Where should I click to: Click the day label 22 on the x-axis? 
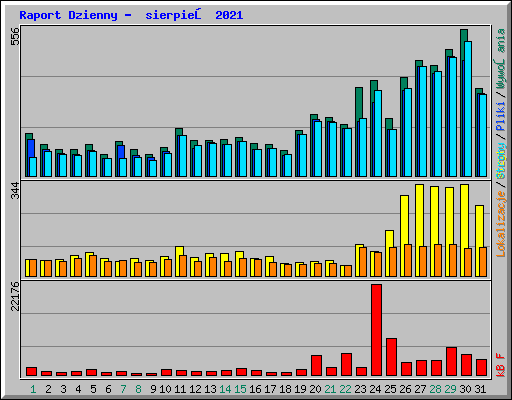(345, 389)
